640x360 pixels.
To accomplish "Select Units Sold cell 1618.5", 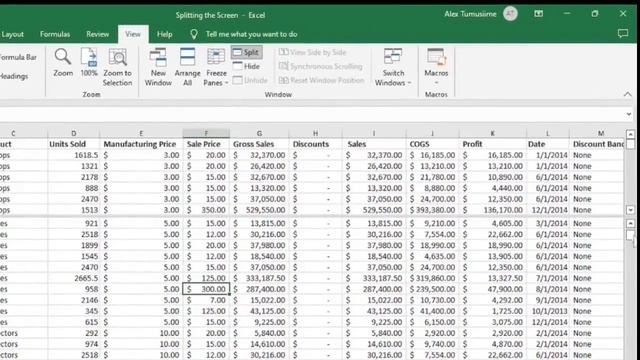I will 73,155.
